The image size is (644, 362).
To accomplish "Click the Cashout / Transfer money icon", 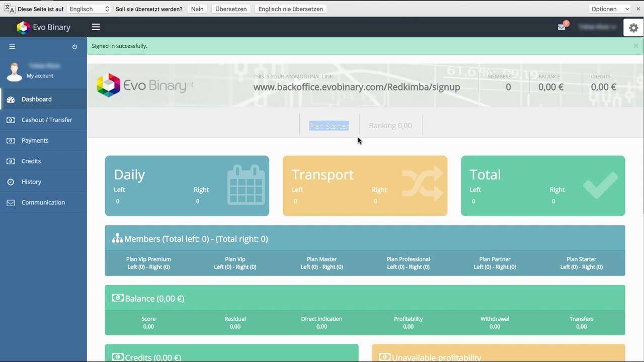I will 11,120.
